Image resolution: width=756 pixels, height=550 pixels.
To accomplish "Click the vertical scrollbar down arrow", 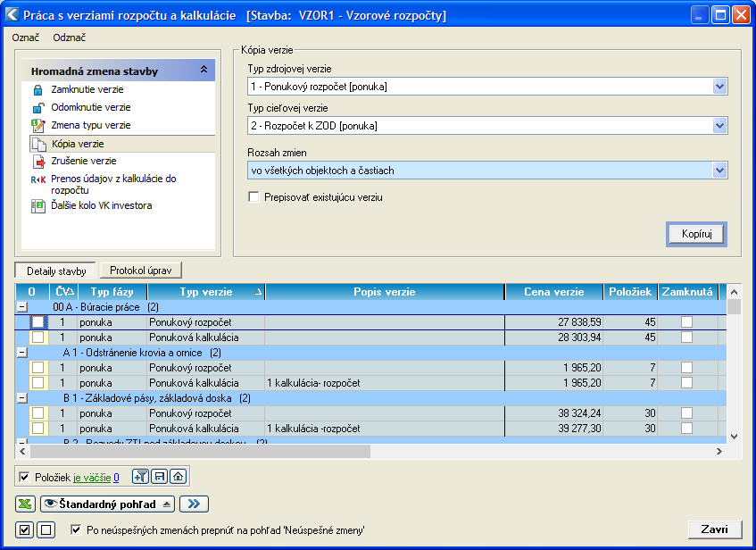I will tap(734, 436).
